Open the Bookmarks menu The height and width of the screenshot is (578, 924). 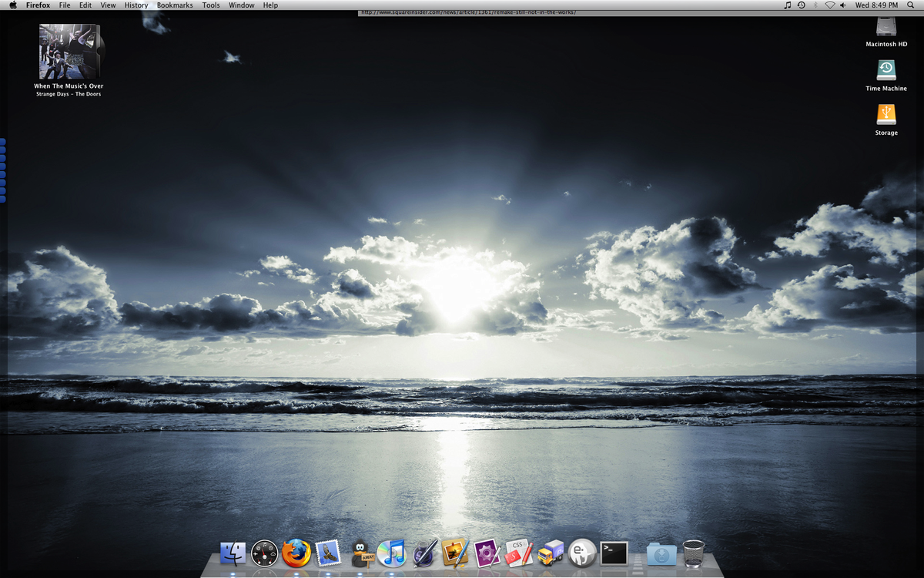[175, 5]
